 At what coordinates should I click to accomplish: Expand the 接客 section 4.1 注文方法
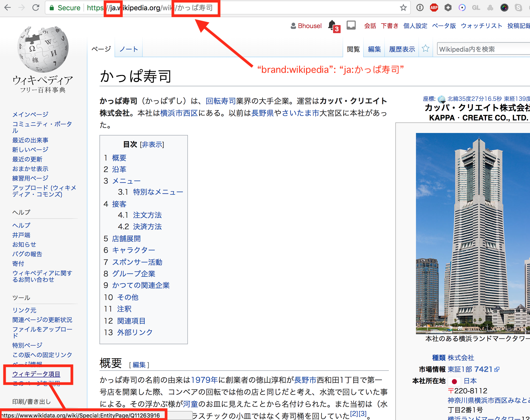click(x=146, y=215)
